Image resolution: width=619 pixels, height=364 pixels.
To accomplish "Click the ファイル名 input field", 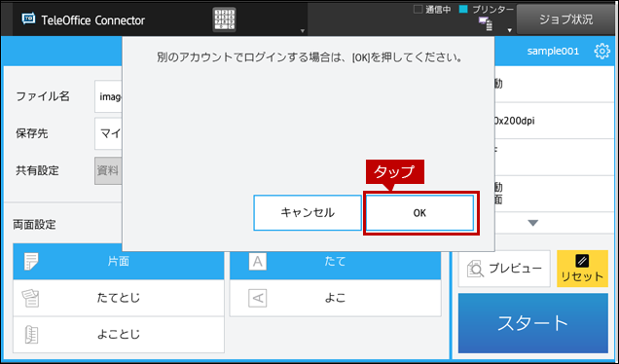I will [108, 96].
